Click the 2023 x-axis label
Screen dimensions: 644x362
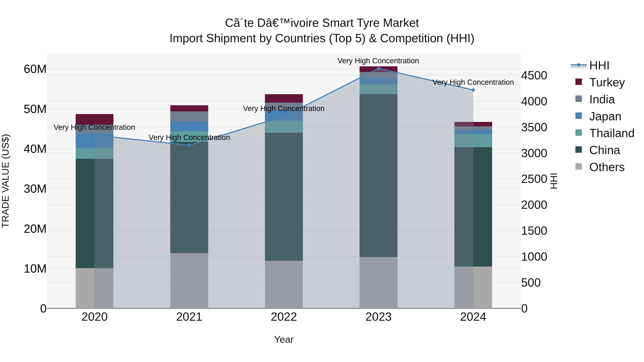[x=379, y=317]
